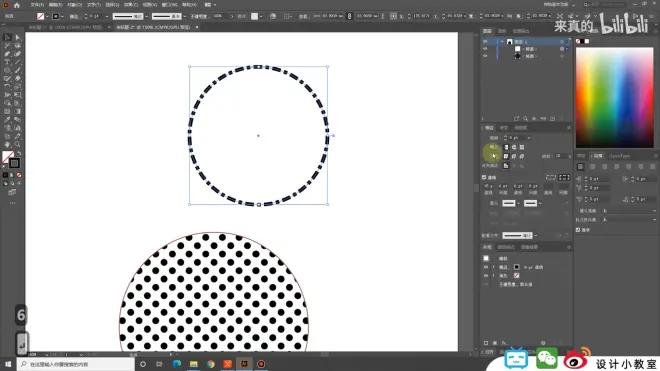Align dashes to corners and path ends
This screenshot has width=660, height=371.
pos(564,177)
